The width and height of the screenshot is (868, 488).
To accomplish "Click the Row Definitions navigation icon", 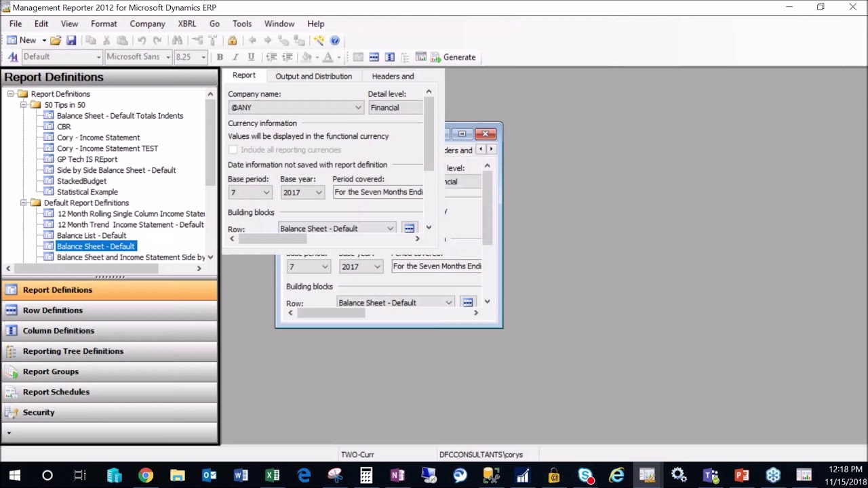I will [12, 310].
